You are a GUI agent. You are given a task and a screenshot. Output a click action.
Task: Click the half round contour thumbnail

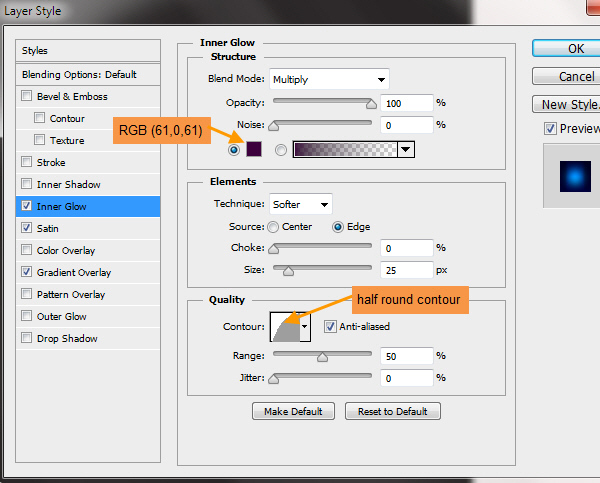(285, 328)
